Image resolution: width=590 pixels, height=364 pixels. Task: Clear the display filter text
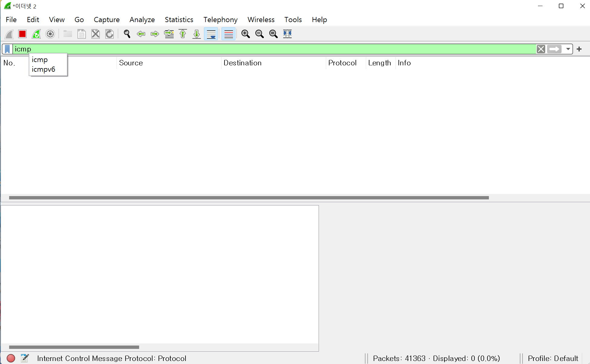click(x=541, y=49)
